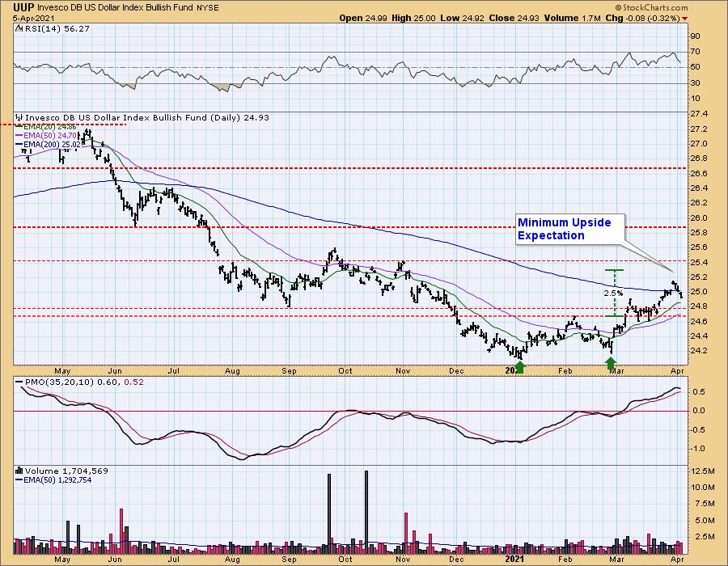This screenshot has height=566, width=728.
Task: Select the green EMA(20) legend line
Action: pyautogui.click(x=19, y=127)
